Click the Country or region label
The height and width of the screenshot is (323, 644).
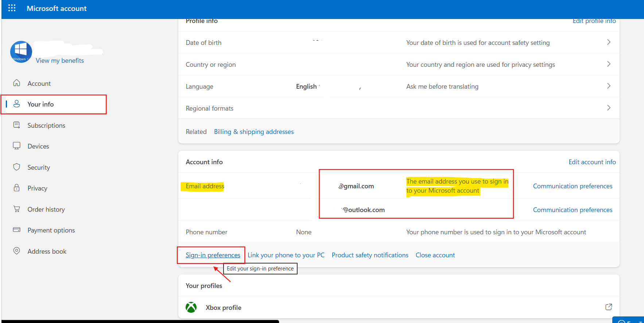tap(210, 65)
